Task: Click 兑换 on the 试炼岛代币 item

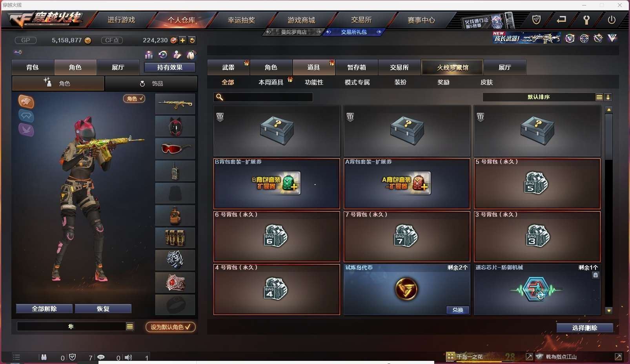Action: pyautogui.click(x=458, y=310)
